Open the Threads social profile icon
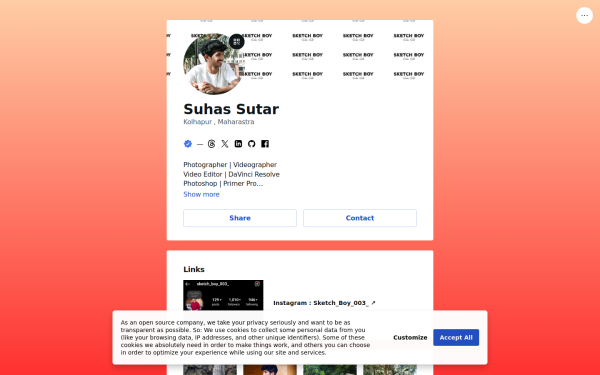 pos(212,144)
